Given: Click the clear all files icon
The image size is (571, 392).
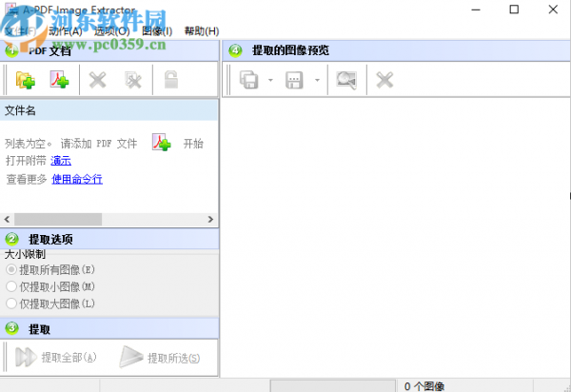Looking at the screenshot, I should (x=133, y=80).
